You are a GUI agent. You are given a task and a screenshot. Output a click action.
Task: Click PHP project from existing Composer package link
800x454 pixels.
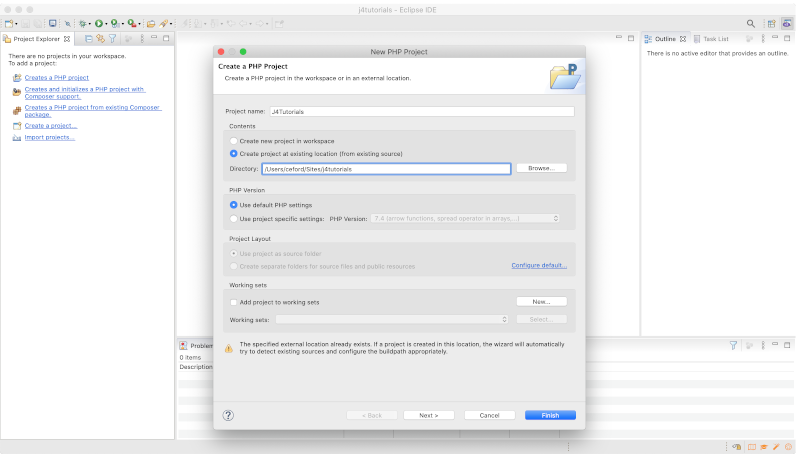pos(93,111)
